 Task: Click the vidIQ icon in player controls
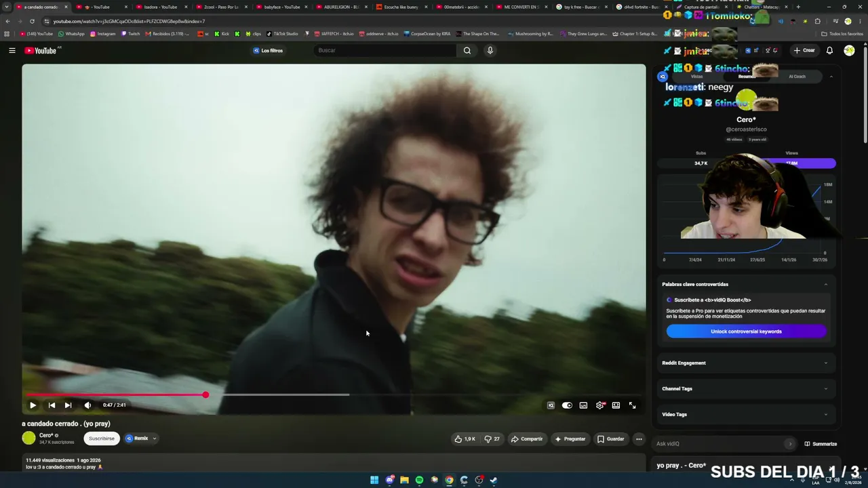point(551,405)
